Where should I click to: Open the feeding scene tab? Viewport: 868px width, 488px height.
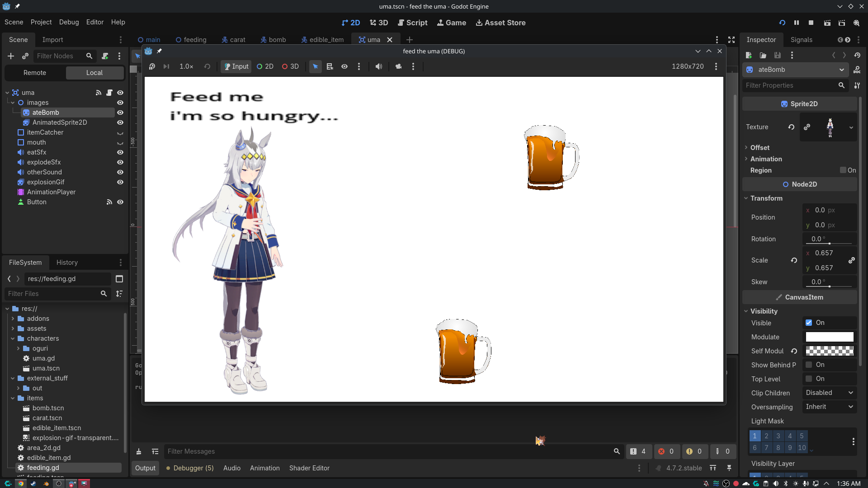(x=191, y=40)
